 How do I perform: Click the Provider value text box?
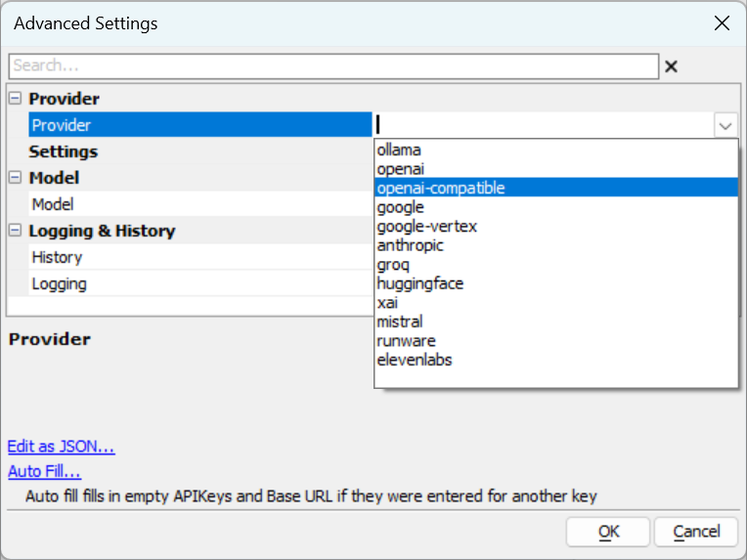pyautogui.click(x=543, y=125)
